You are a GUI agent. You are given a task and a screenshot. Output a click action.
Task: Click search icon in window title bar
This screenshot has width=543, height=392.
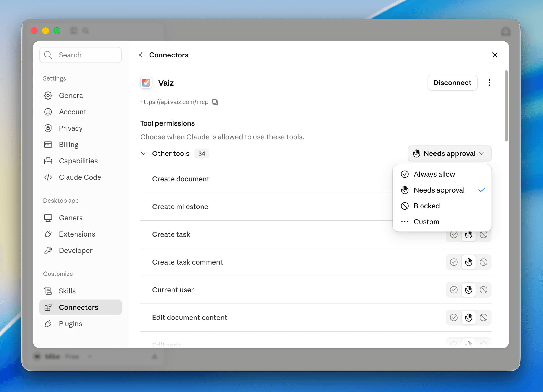point(86,31)
